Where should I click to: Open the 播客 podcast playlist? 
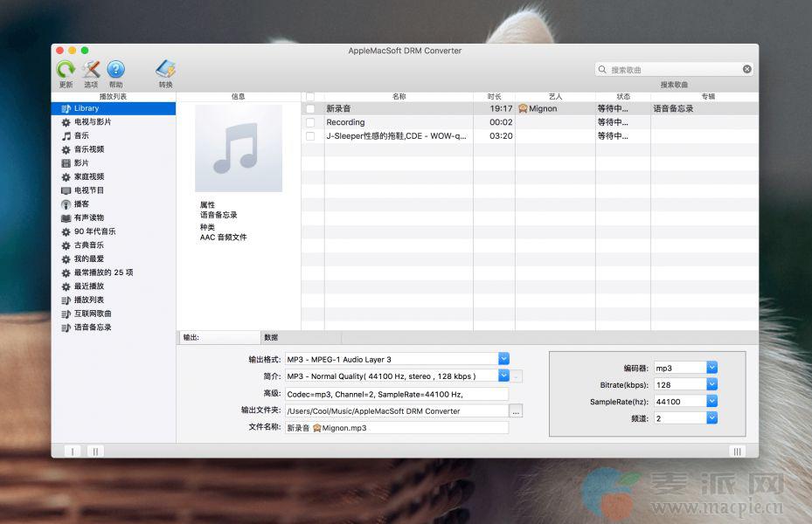tap(81, 203)
